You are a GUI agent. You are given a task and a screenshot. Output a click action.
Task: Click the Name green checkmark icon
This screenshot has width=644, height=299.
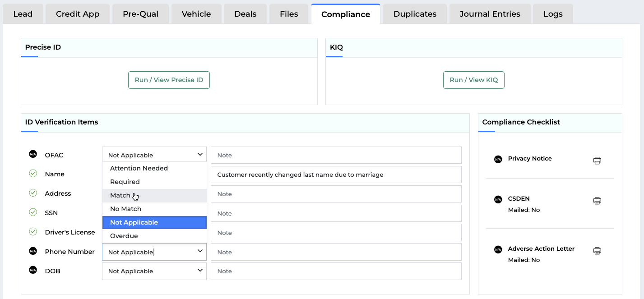pyautogui.click(x=33, y=174)
